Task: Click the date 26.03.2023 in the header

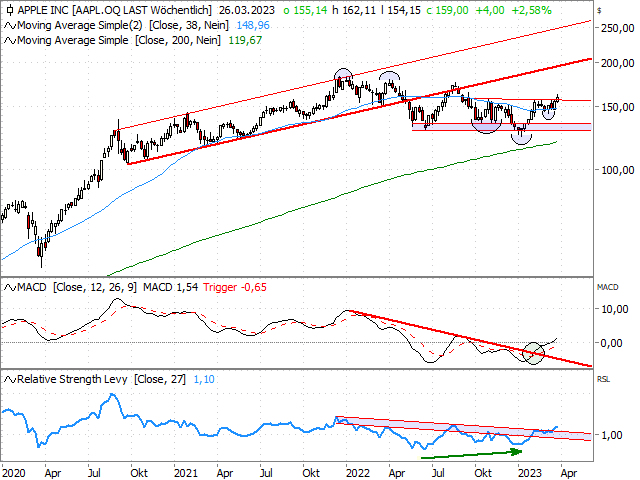Action: (247, 10)
